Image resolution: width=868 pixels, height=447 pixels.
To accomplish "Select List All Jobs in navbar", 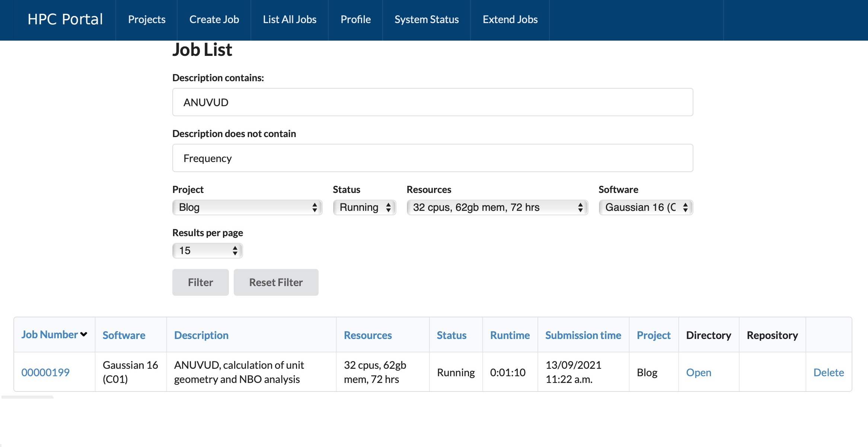I will (290, 19).
